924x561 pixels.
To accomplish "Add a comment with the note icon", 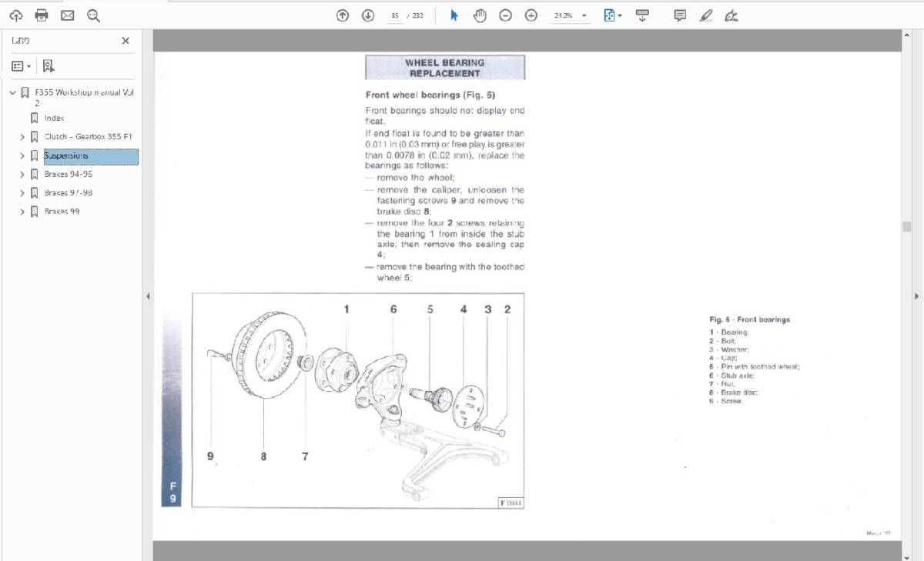I will click(680, 15).
